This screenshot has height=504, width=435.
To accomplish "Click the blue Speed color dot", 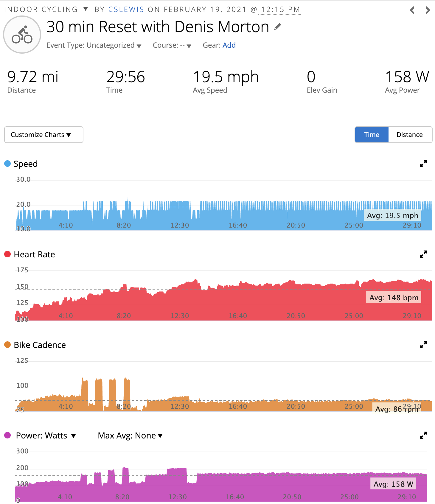I will pyautogui.click(x=7, y=164).
